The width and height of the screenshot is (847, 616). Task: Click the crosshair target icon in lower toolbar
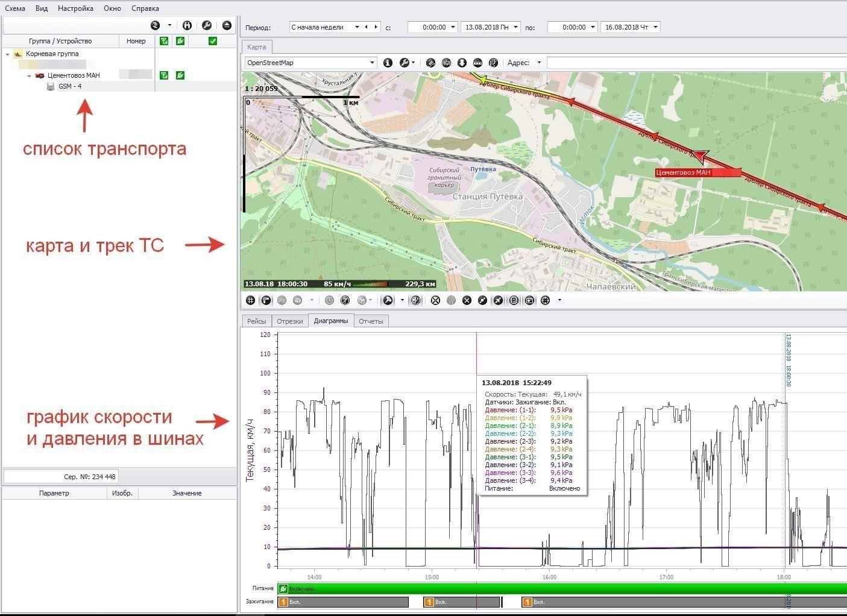tap(545, 300)
